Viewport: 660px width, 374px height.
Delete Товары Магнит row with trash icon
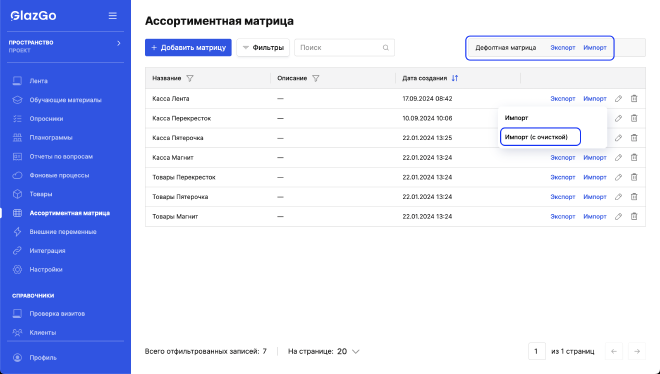[634, 216]
